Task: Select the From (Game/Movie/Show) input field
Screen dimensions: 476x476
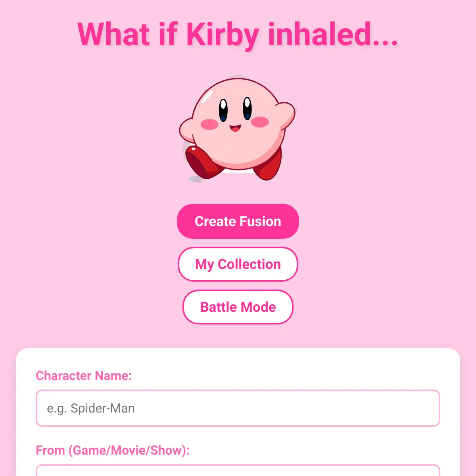Action: [x=238, y=470]
